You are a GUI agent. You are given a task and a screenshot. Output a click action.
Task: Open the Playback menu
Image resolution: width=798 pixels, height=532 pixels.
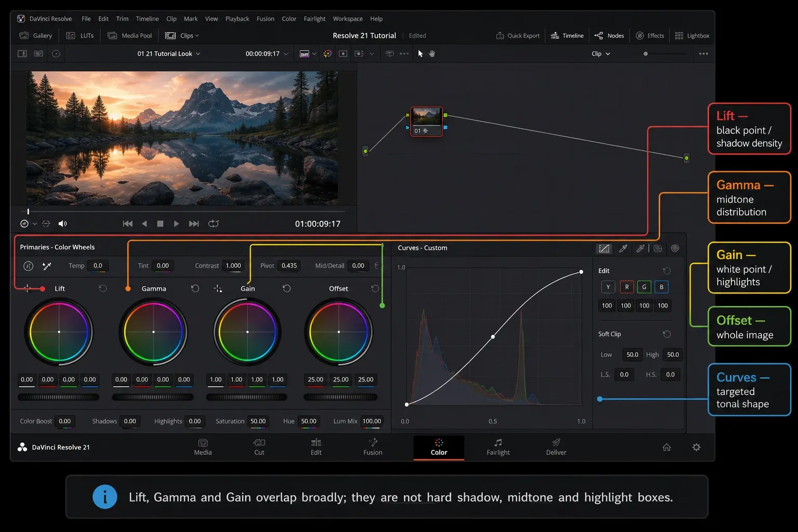(237, 19)
